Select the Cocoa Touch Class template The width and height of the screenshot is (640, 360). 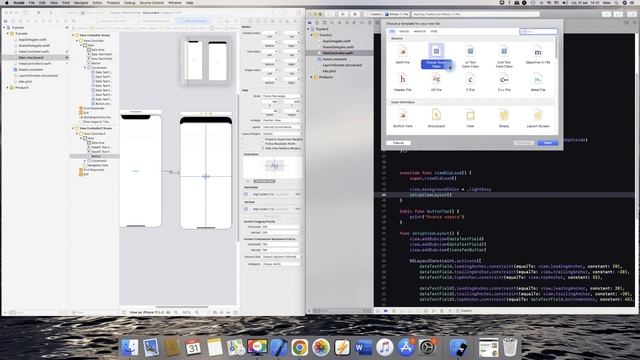click(436, 56)
